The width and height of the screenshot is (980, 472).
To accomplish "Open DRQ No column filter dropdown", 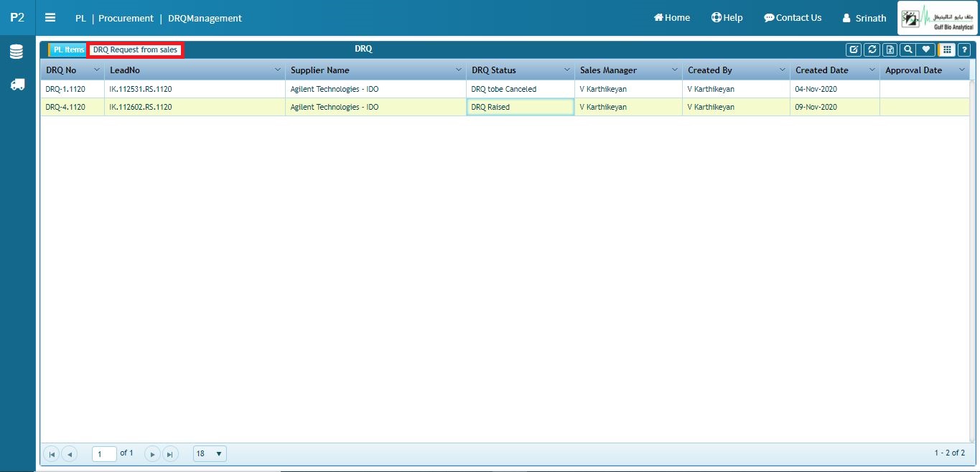I will [x=97, y=70].
